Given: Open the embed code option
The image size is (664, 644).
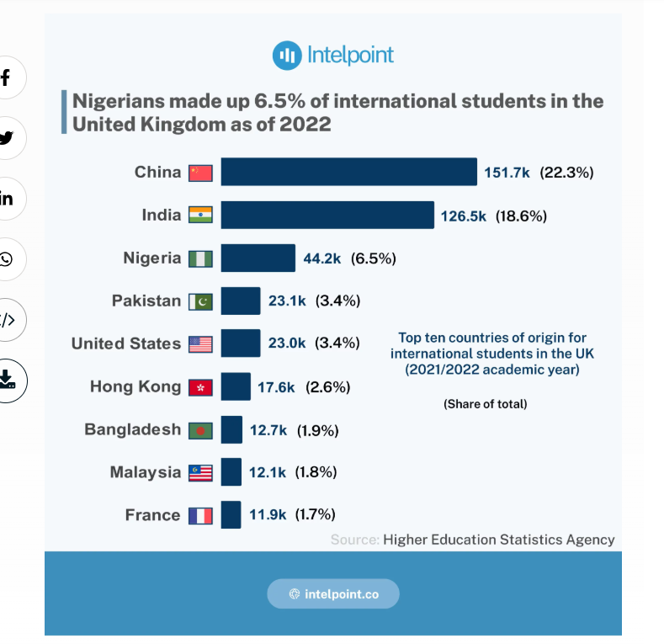Looking at the screenshot, I should [7, 320].
